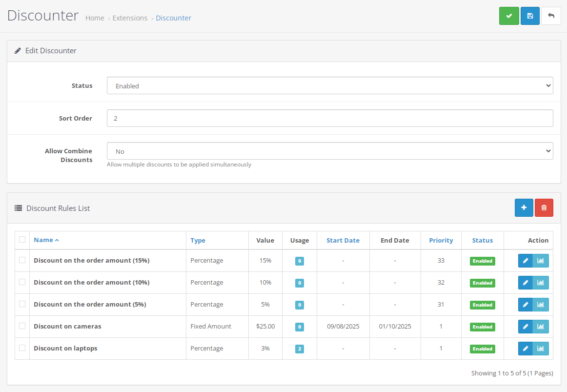Screen dimensions: 567x392
Task: Click the '$25.00' value cell
Action: pos(265,326)
